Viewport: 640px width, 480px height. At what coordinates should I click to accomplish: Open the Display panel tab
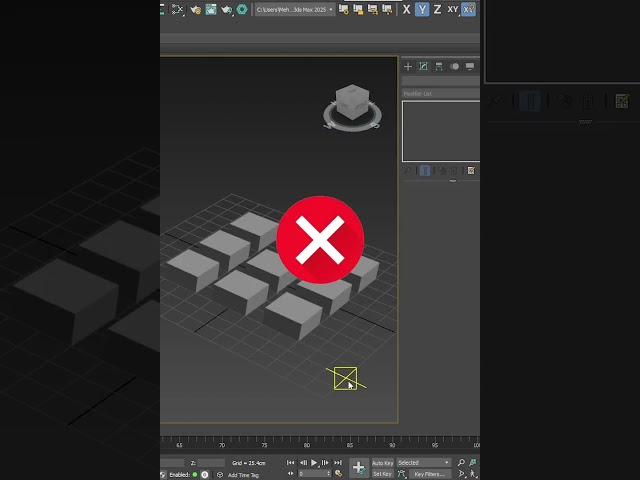point(470,67)
